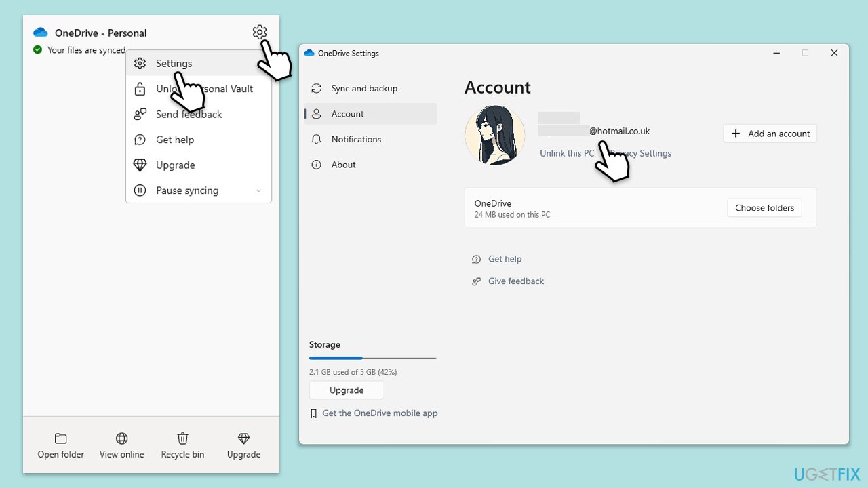Open the Notifications tab
Screen dimensions: 868x488
(x=370, y=139)
